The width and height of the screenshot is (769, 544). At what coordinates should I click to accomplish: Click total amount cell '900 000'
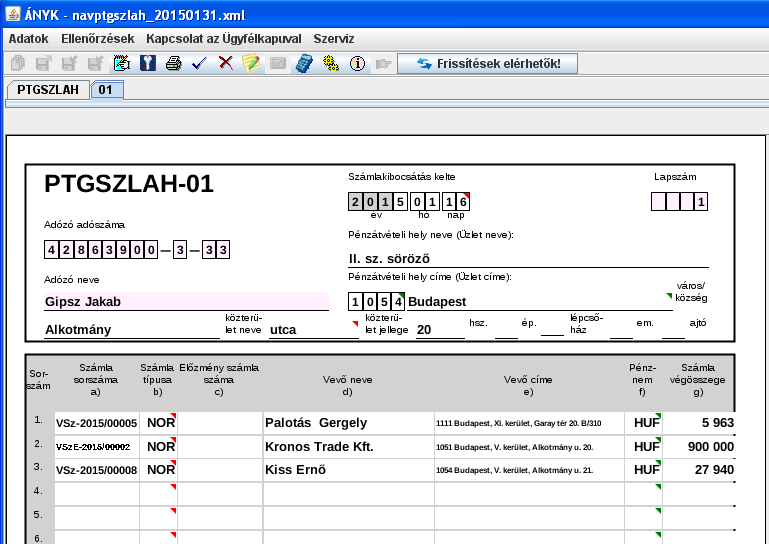pyautogui.click(x=699, y=446)
